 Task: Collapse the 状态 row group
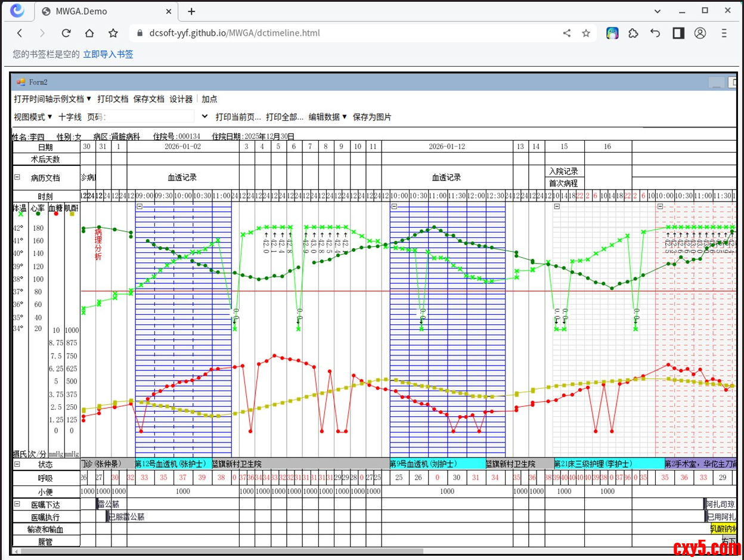tap(17, 464)
